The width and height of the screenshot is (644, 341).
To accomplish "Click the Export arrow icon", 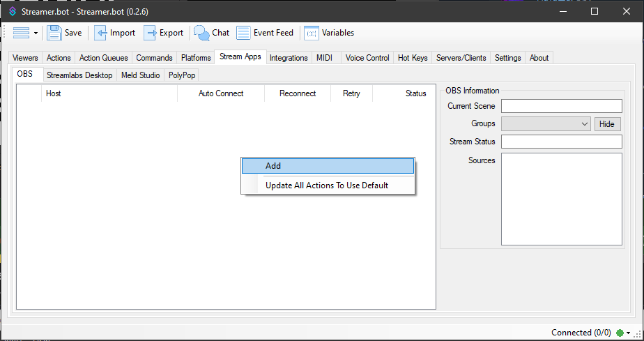I will click(x=150, y=33).
